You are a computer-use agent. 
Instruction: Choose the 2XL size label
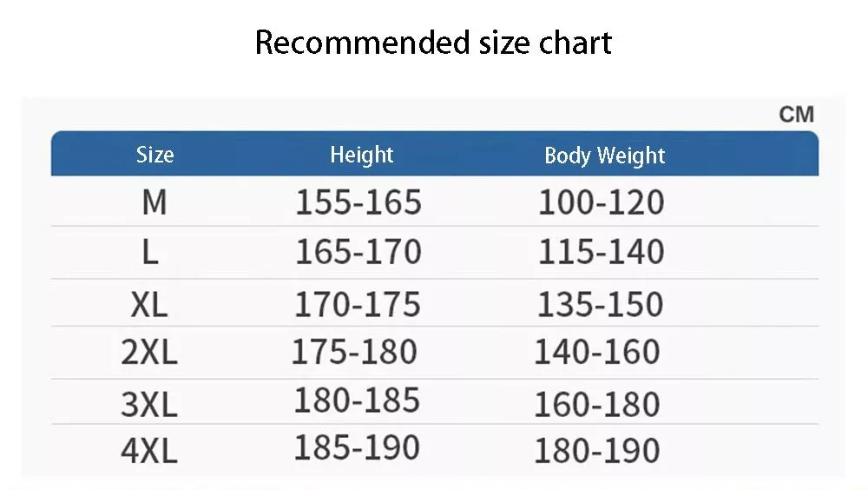point(148,352)
